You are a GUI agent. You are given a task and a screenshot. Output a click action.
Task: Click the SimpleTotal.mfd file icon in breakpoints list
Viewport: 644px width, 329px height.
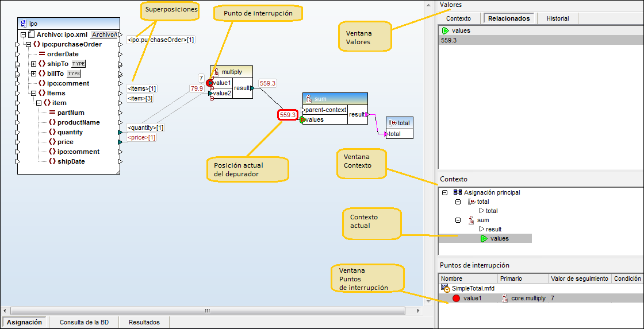[x=446, y=288]
